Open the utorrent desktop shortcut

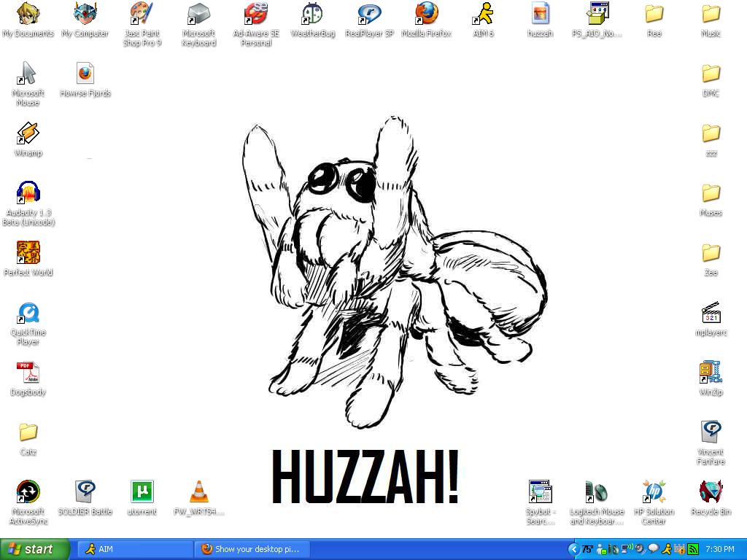[x=142, y=492]
